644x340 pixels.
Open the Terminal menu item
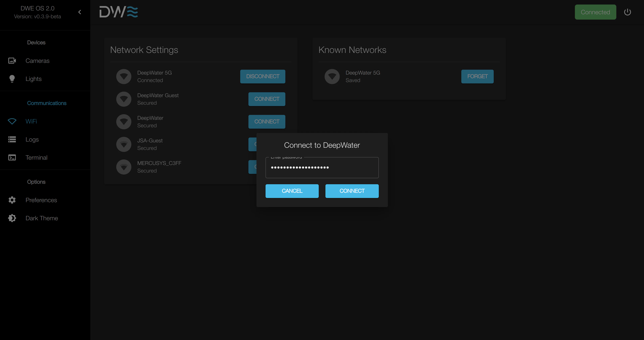(36, 157)
